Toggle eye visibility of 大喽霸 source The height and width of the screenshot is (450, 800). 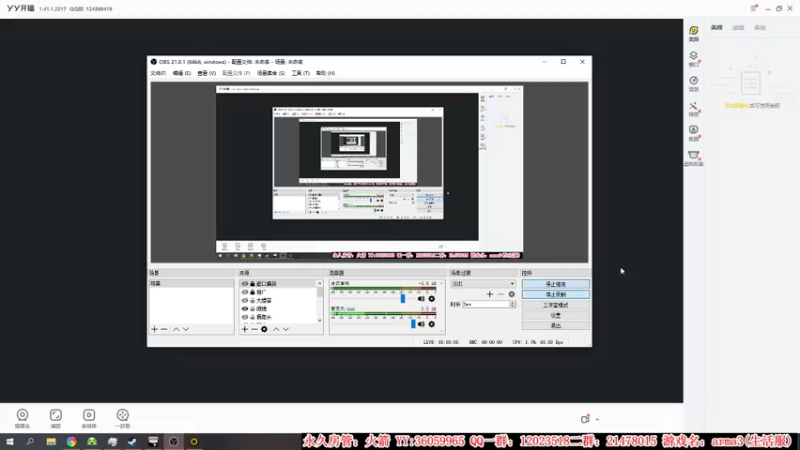(x=245, y=301)
